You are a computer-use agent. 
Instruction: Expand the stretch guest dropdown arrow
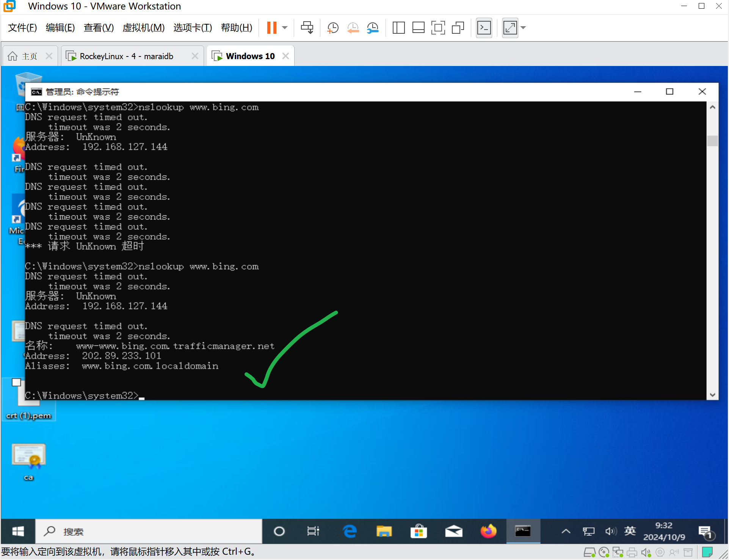[524, 28]
